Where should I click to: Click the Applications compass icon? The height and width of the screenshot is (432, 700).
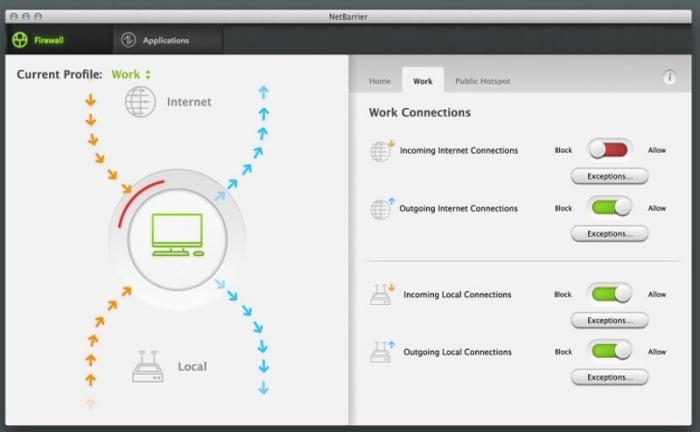pyautogui.click(x=129, y=40)
